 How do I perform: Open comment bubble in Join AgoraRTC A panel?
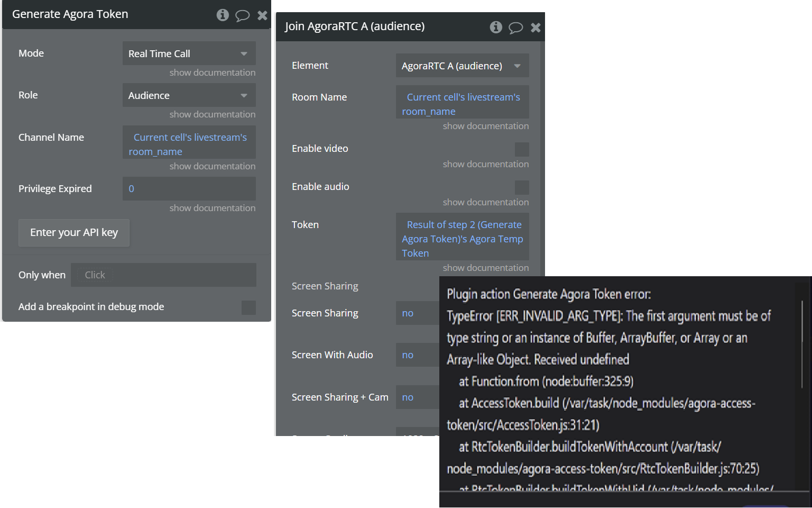(515, 28)
